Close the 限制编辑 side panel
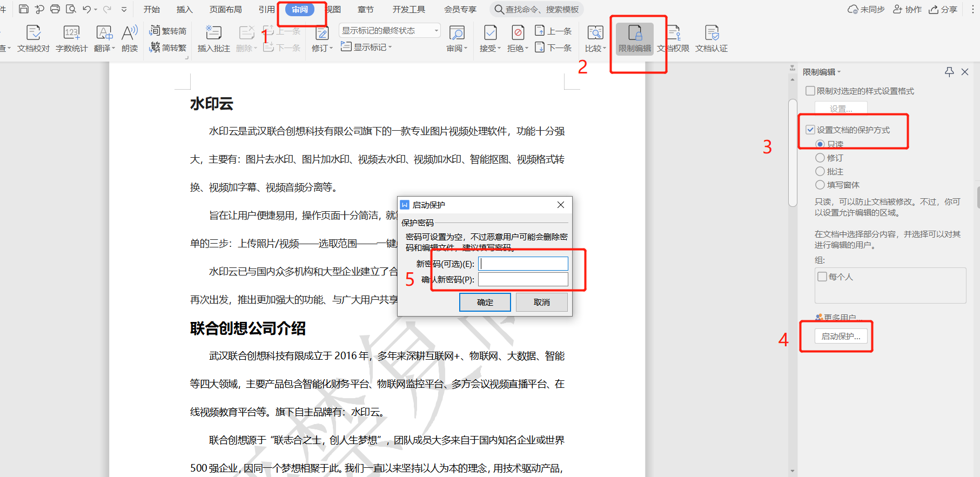 point(965,72)
